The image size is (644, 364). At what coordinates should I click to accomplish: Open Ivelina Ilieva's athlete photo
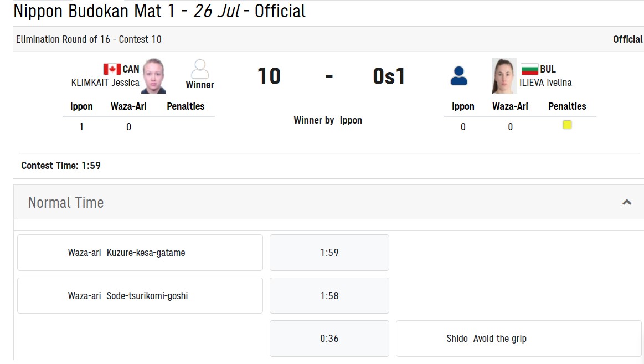504,76
